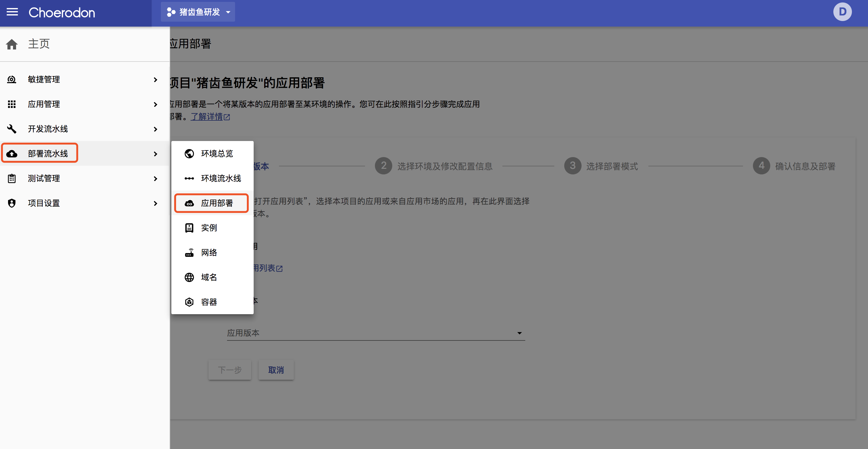Click the home icon next to 主页
This screenshot has width=868, height=449.
pos(12,44)
